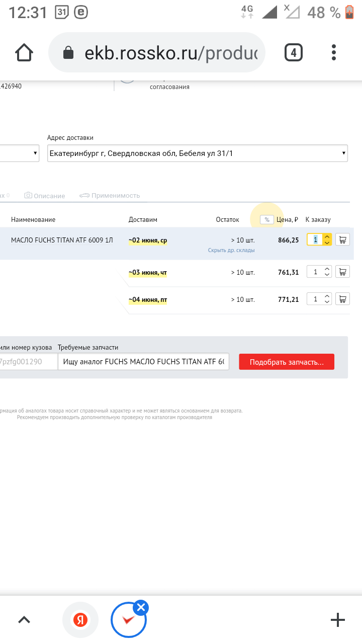Click the Требуемые запчасти input field
Viewport: 362px width, 644px height.
pos(143,362)
